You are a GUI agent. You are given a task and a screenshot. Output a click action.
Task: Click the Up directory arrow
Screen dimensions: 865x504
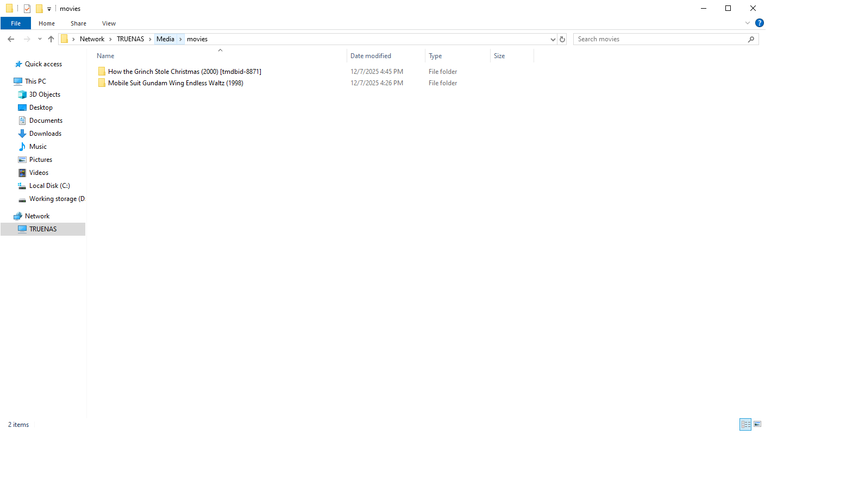pyautogui.click(x=51, y=39)
